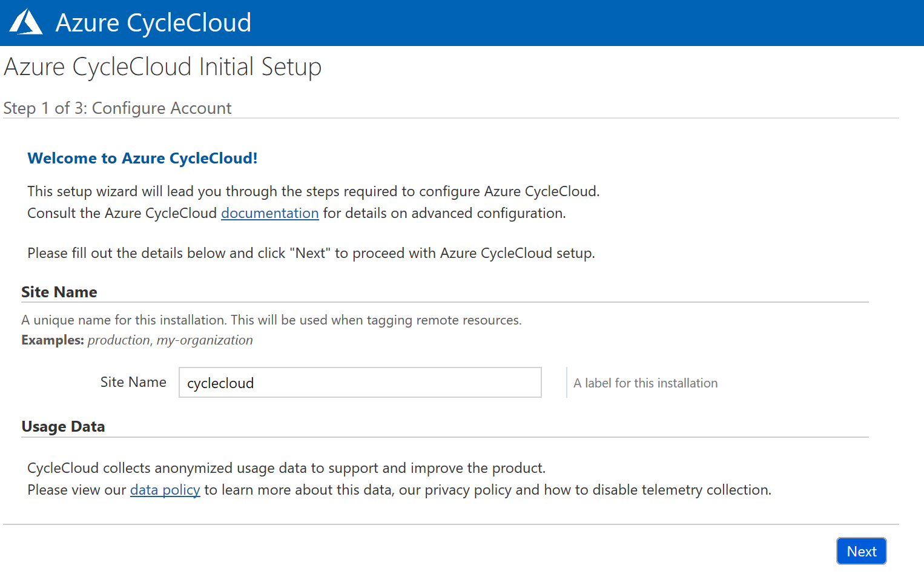Click the "Welcome to Azure CycleCloud!" heading
924x577 pixels.
[142, 158]
